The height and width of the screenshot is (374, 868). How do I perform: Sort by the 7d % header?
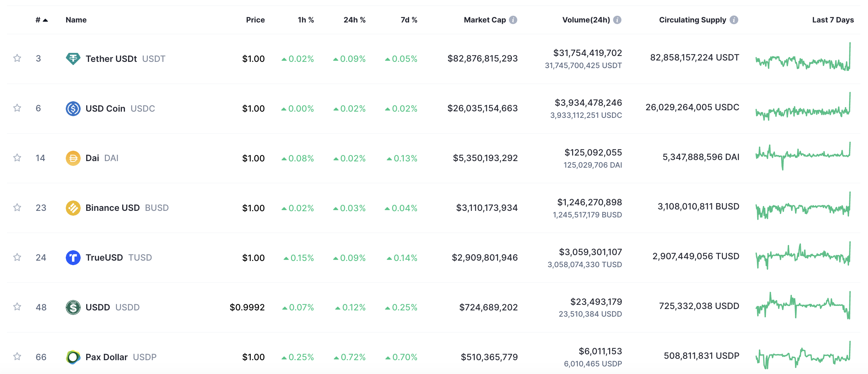pyautogui.click(x=409, y=20)
